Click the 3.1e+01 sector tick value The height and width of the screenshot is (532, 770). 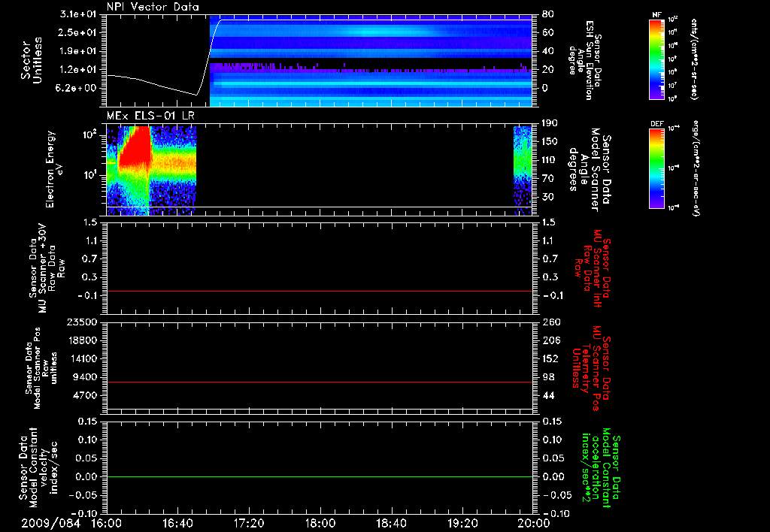(x=78, y=14)
